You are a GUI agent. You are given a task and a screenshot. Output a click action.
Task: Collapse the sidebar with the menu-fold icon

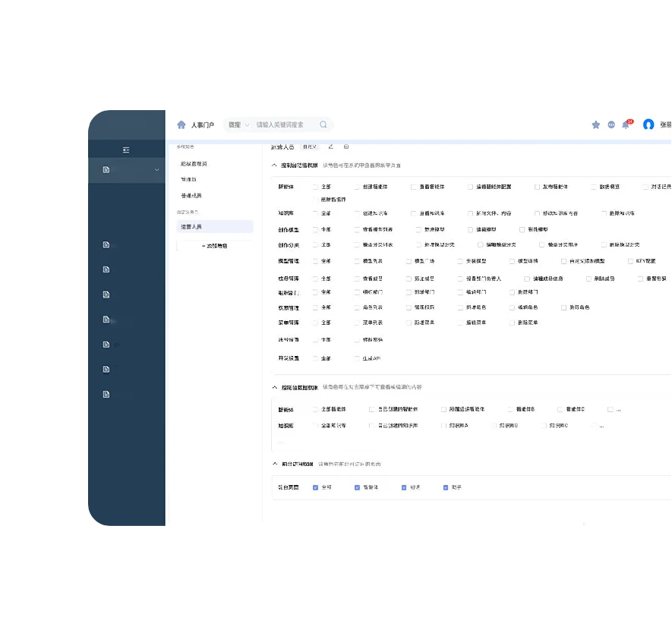click(126, 150)
